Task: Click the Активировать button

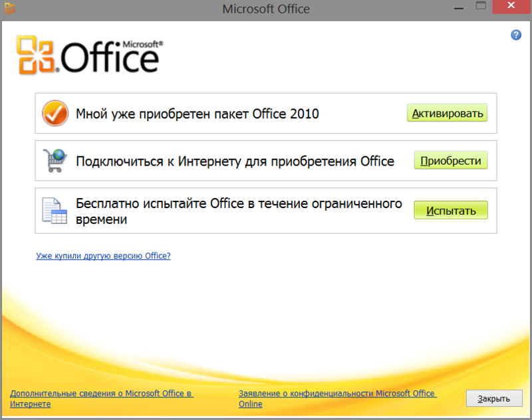Action: click(447, 113)
